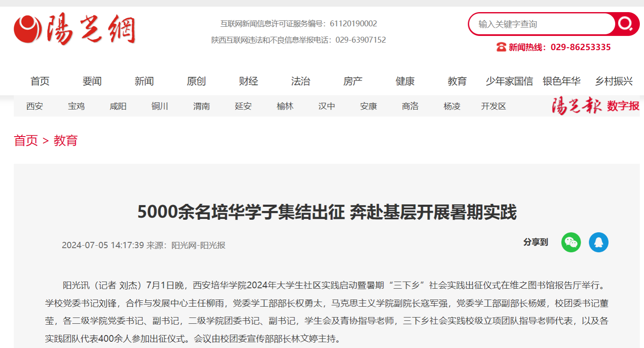Share article via WeChat icon
Screen dimensions: 644x348
(571, 242)
